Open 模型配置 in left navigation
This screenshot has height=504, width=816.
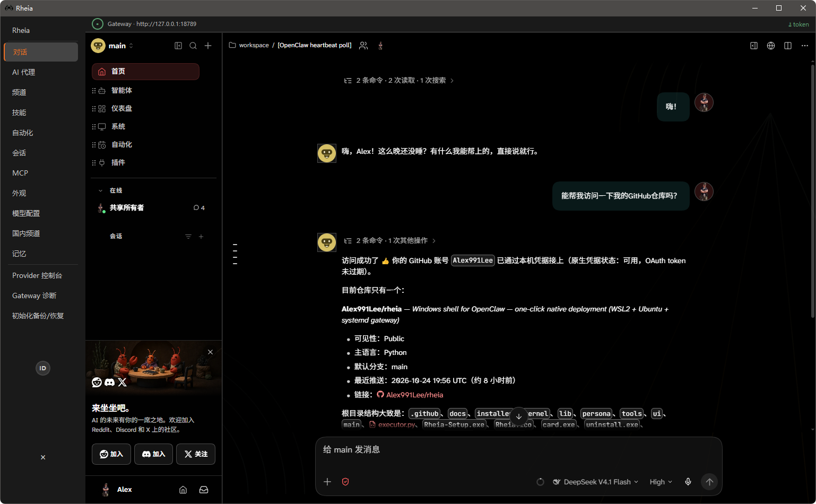(41, 213)
